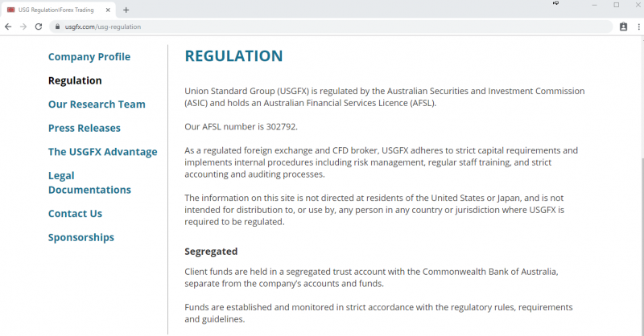Reload the current page
The width and height of the screenshot is (644, 336).
coord(39,27)
